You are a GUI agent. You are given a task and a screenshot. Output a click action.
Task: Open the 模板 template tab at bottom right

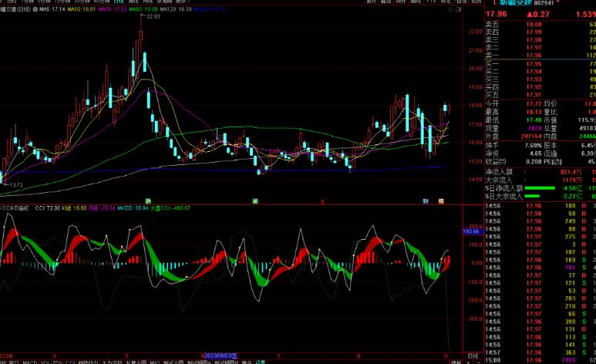pyautogui.click(x=456, y=362)
